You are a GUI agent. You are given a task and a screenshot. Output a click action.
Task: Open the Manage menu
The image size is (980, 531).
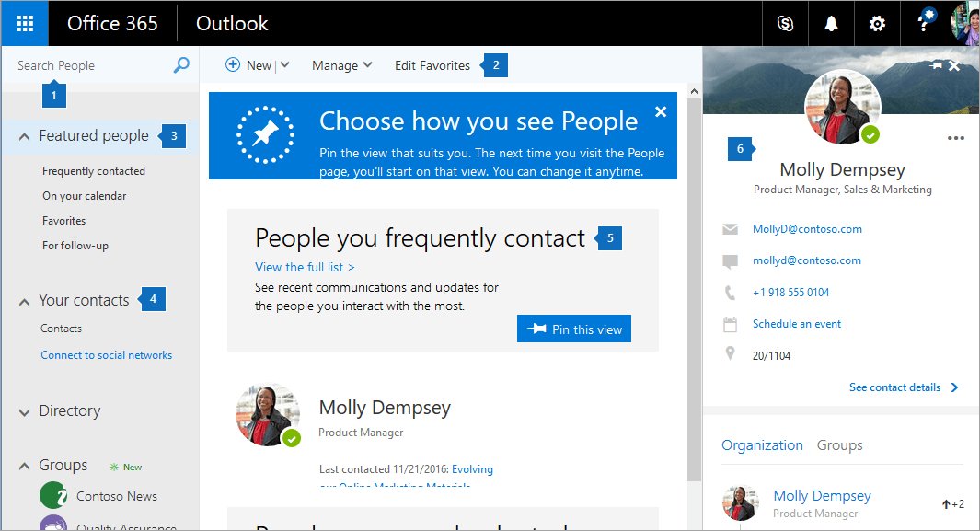(341, 65)
